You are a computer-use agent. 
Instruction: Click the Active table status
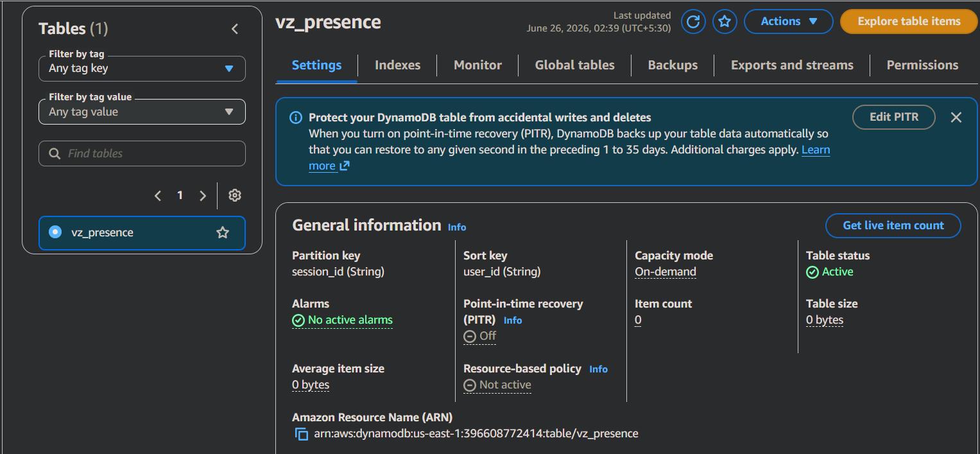click(830, 272)
